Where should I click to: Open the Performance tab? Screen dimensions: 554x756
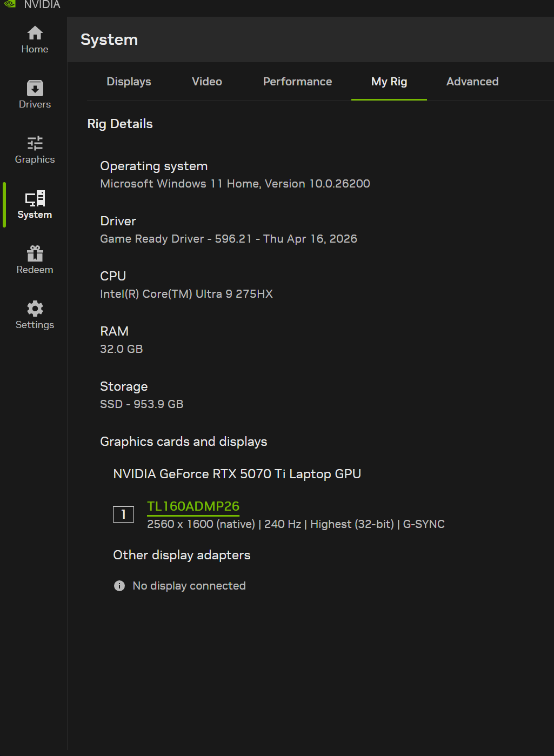[x=297, y=82]
